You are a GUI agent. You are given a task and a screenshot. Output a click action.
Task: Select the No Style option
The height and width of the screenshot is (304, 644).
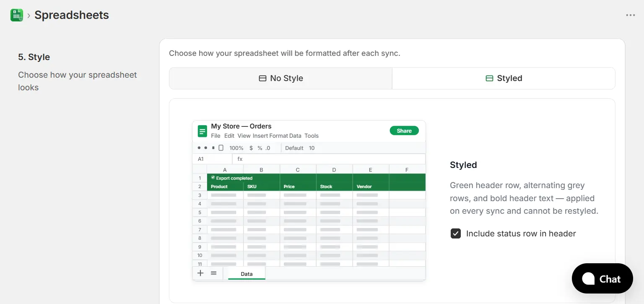point(280,79)
